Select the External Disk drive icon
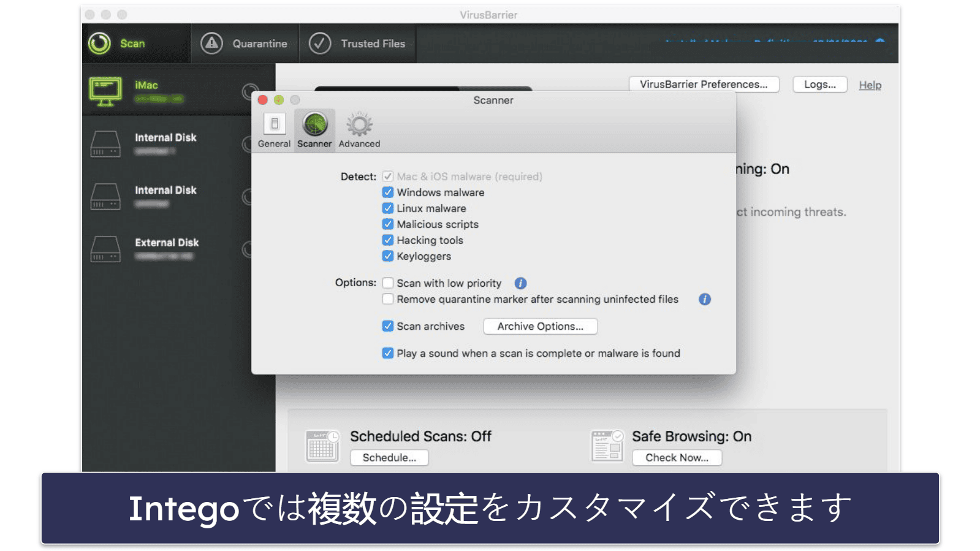This screenshot has width=980, height=551. (105, 249)
